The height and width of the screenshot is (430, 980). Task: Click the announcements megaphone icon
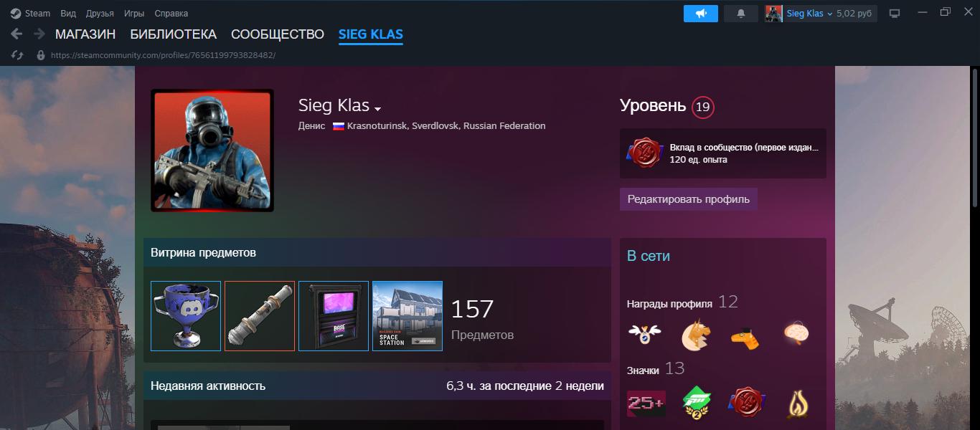pos(700,14)
